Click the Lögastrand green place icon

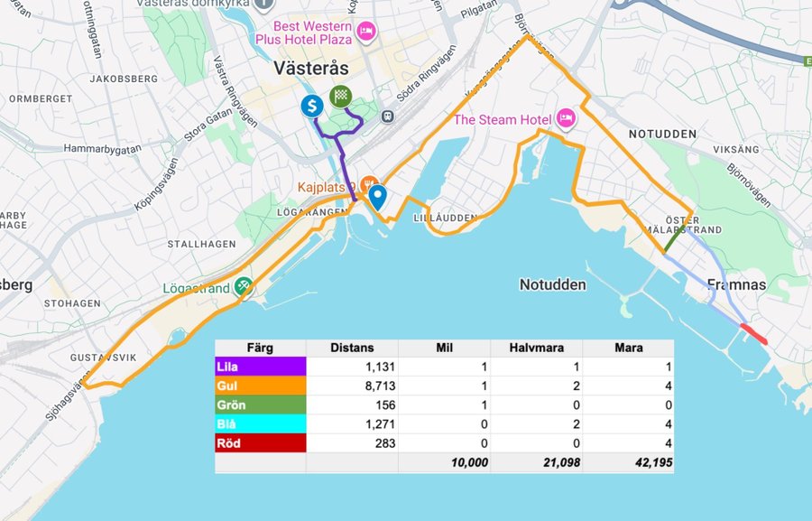coord(242,287)
